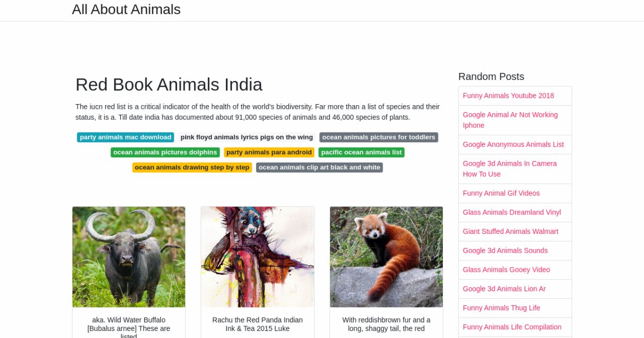Select 'pink floyd animals lyrics' tag
This screenshot has height=338, width=644.
point(246,137)
